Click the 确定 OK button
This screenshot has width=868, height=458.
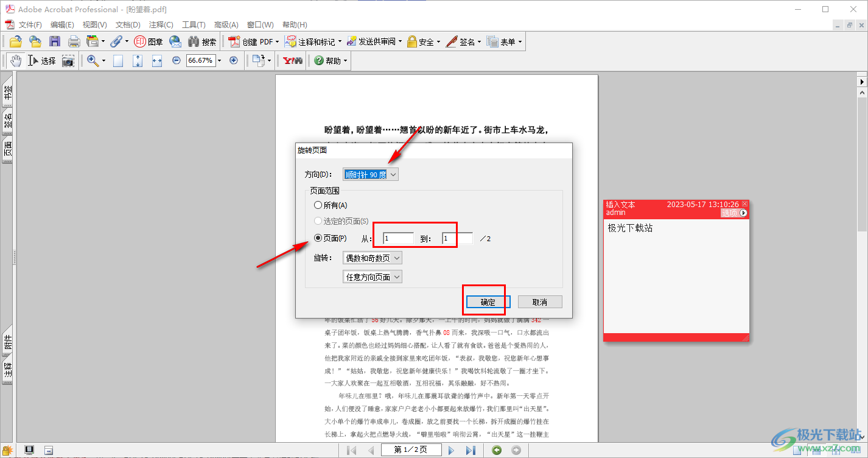pyautogui.click(x=488, y=302)
